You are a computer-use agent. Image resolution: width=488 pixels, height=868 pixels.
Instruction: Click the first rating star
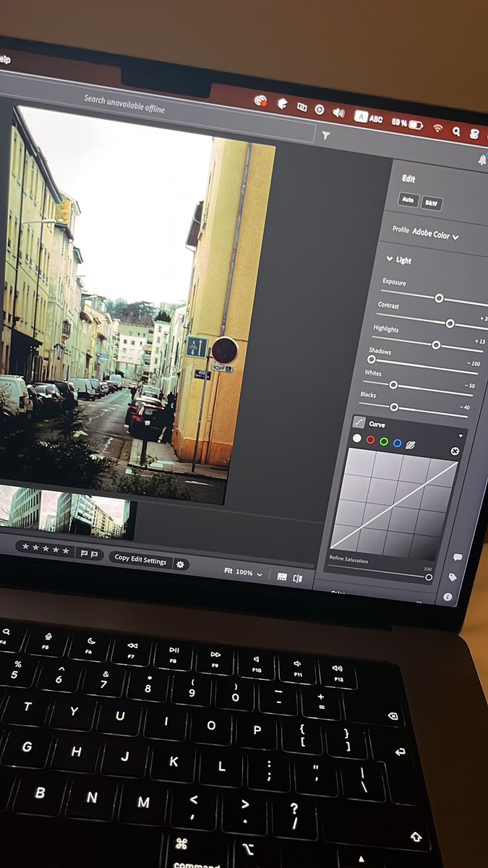click(25, 548)
